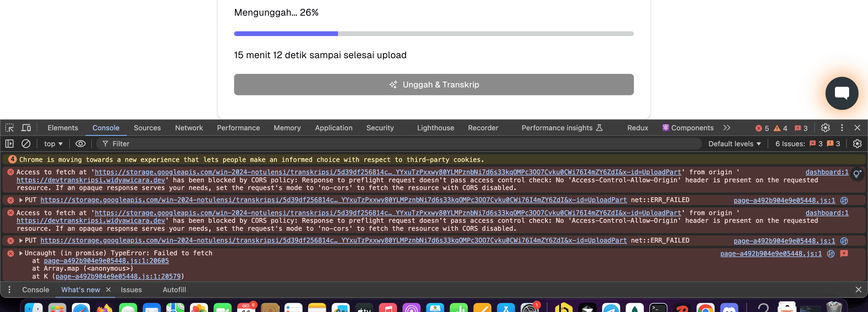Screen dimensions: 868x312
Task: Open console settings gear
Action: pyautogui.click(x=857, y=144)
